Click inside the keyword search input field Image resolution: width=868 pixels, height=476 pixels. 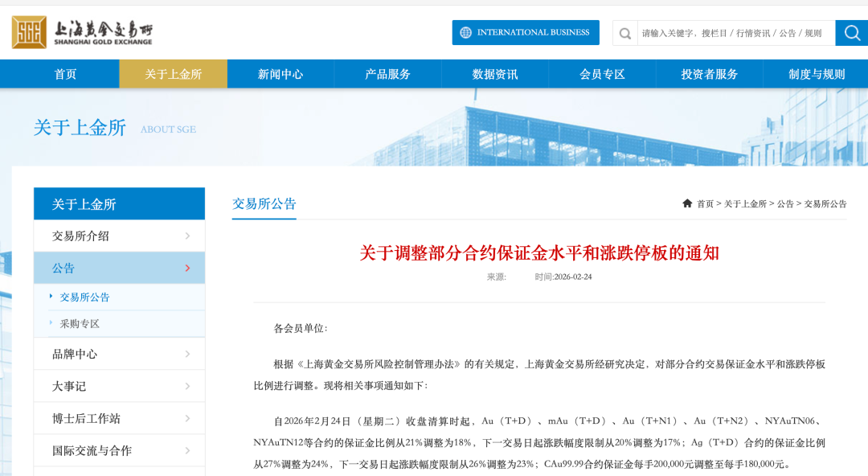731,33
